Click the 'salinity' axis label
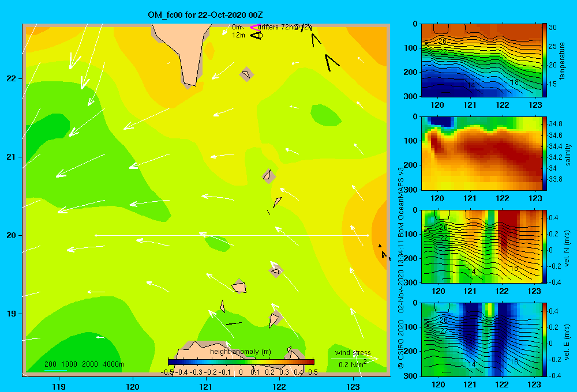 pyautogui.click(x=568, y=154)
